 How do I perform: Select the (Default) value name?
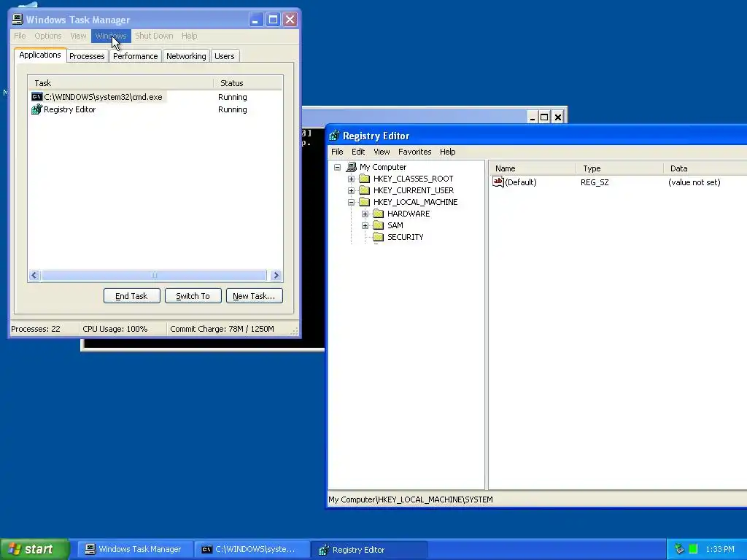(521, 182)
